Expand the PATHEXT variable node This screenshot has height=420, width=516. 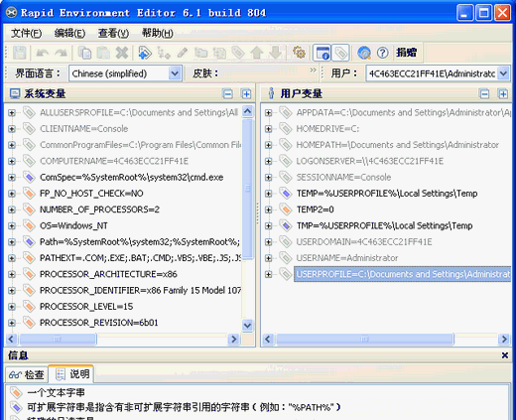12,258
